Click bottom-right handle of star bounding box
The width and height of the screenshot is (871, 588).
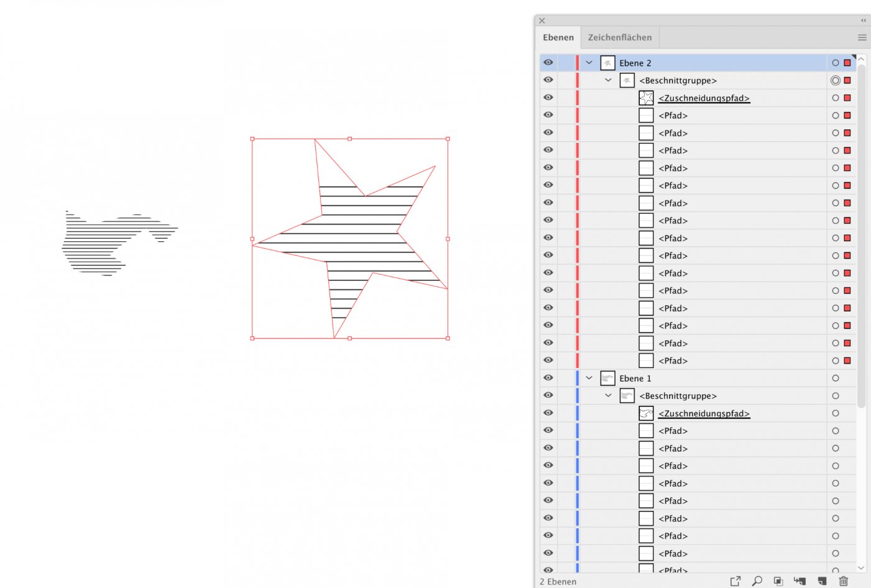448,338
